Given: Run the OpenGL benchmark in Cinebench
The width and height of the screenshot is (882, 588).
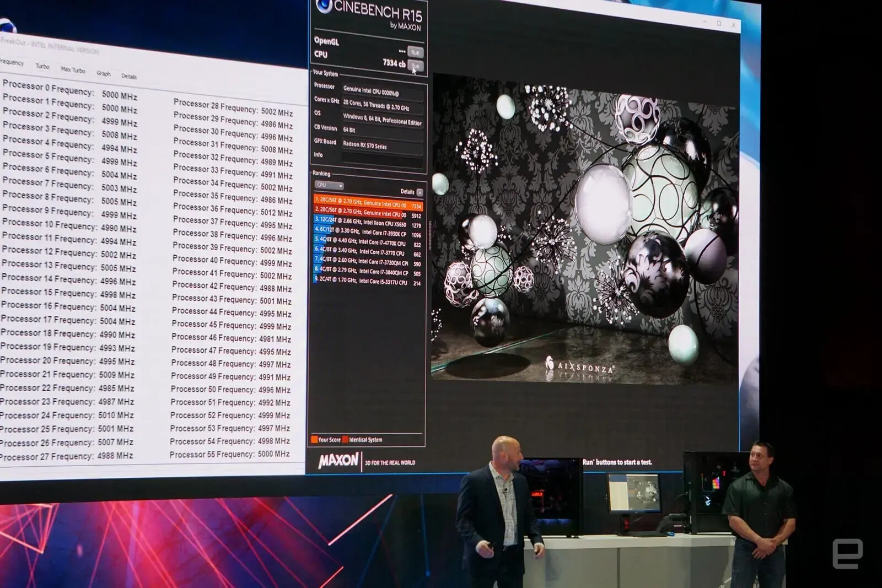Looking at the screenshot, I should click(x=416, y=52).
